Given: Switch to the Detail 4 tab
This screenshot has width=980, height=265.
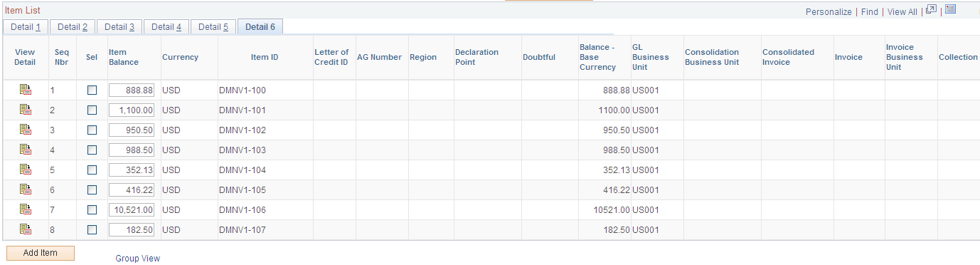Looking at the screenshot, I should tap(166, 27).
